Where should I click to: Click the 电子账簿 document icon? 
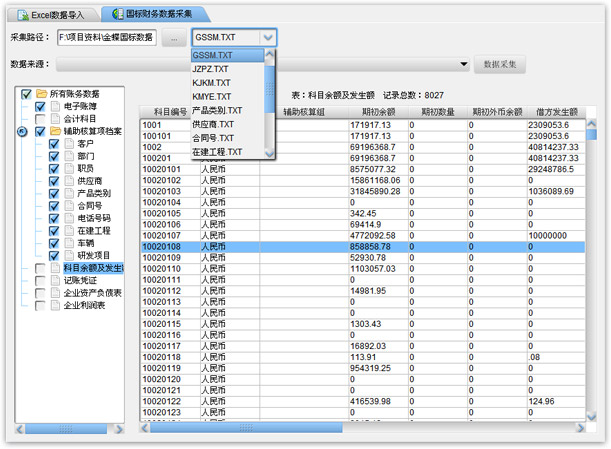54,106
